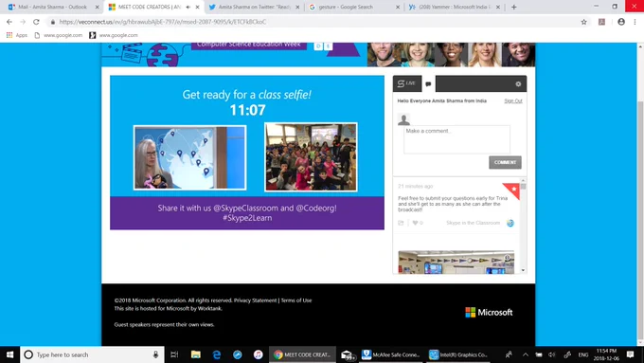
Task: Click the Sign Out link
Action: [513, 100]
